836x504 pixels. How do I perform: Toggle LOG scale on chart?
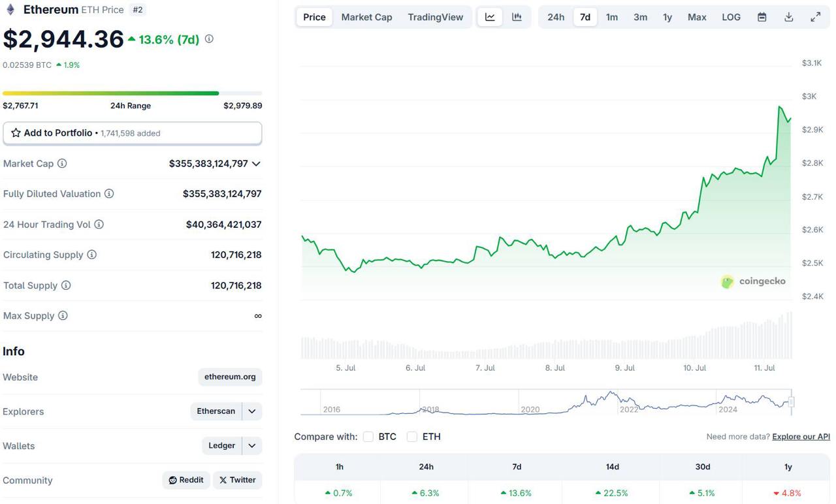pos(731,17)
